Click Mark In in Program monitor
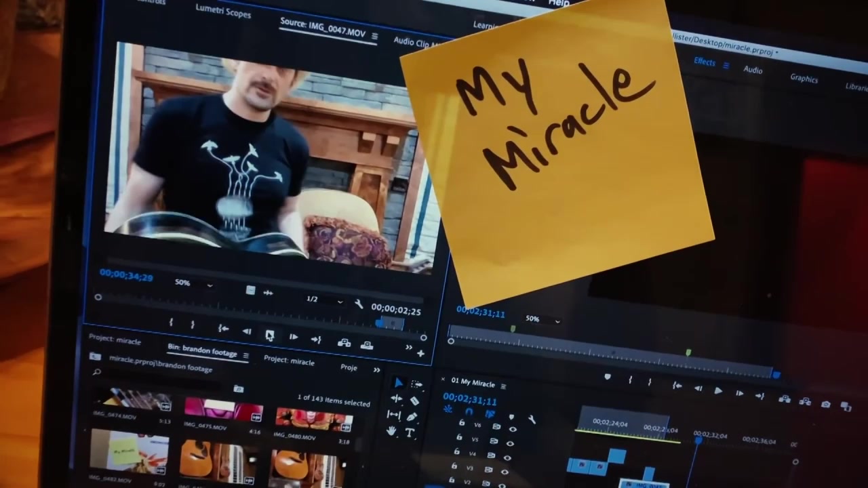Image resolution: width=868 pixels, height=488 pixels. [630, 380]
